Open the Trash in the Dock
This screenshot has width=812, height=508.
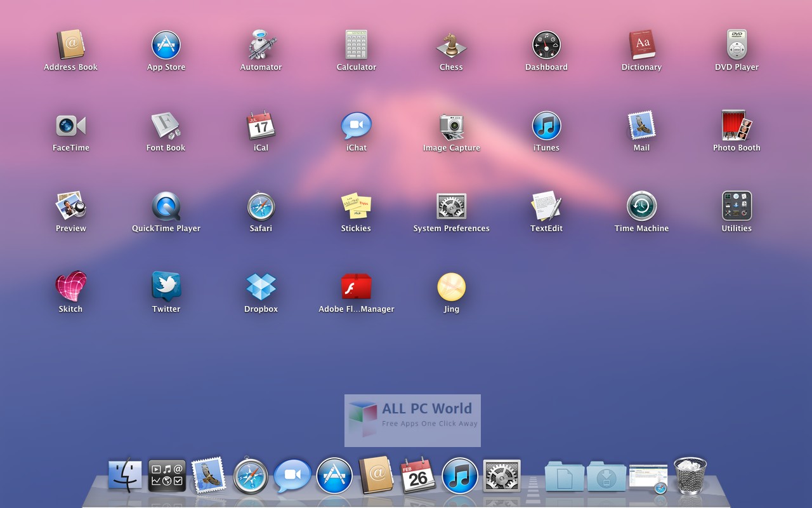690,475
